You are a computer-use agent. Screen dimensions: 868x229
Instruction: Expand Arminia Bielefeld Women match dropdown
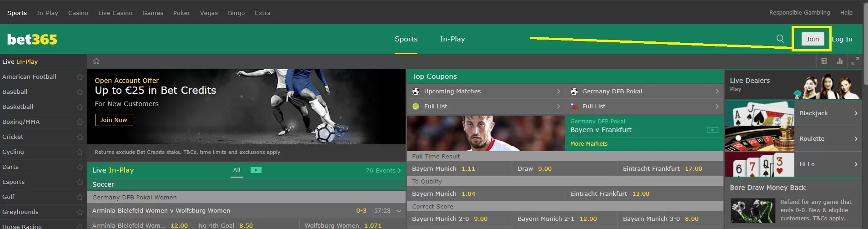[399, 211]
